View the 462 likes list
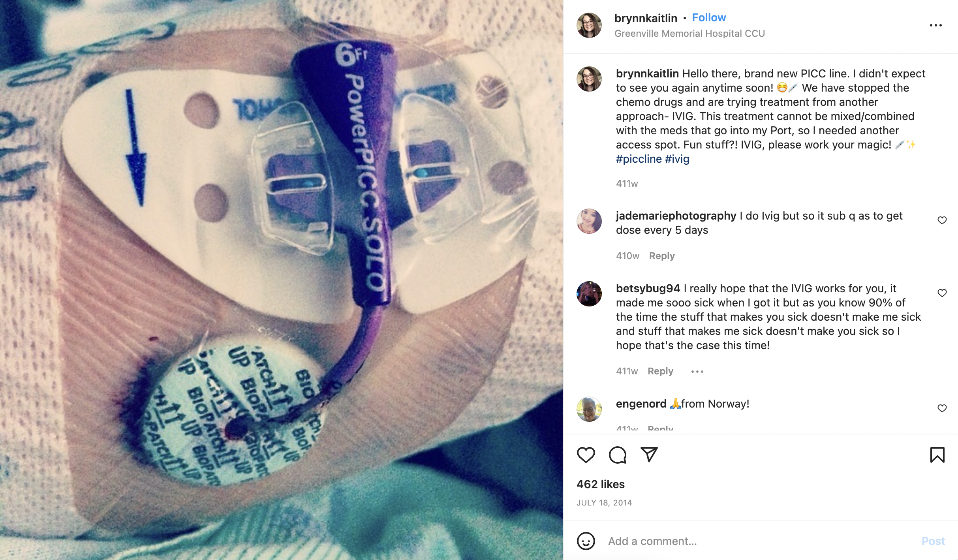The image size is (958, 560). pyautogui.click(x=600, y=485)
